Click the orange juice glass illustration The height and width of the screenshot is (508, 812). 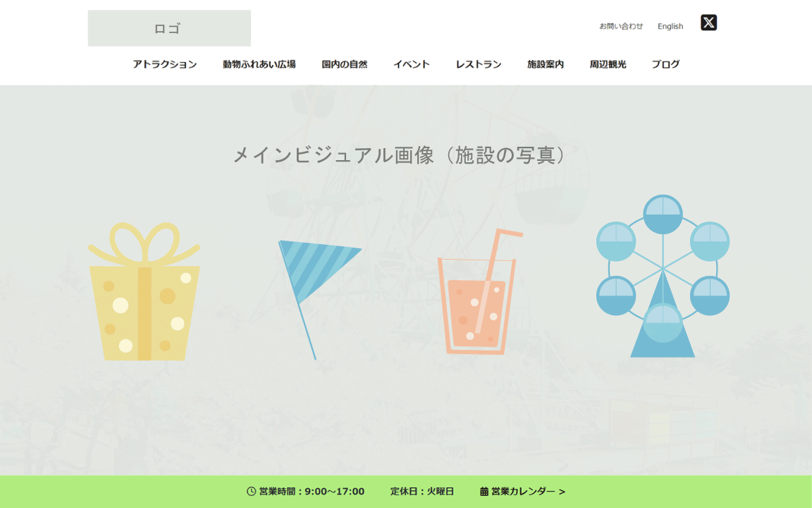click(479, 292)
